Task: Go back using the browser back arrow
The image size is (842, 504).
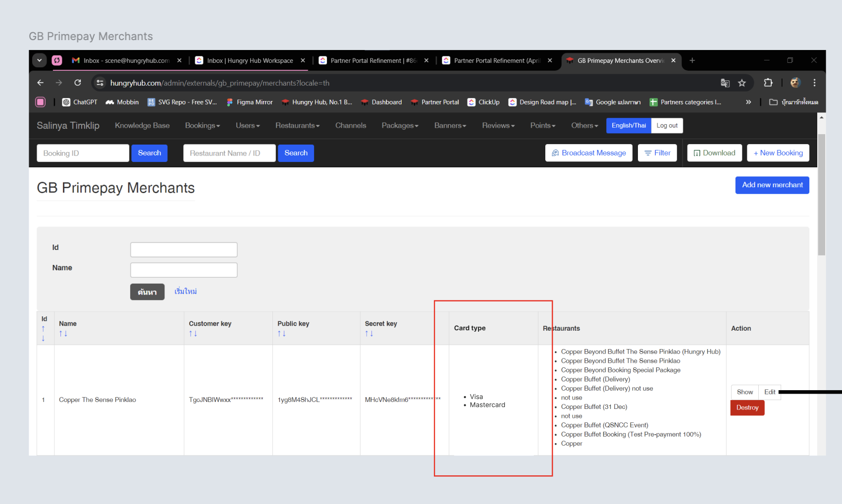Action: 41,83
